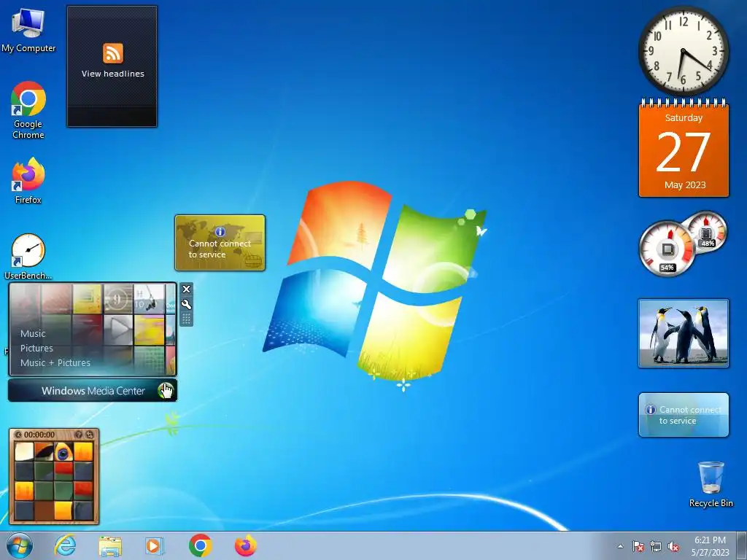Click View headlines in the feed gadget
This screenshot has height=560, width=747.
(x=113, y=74)
